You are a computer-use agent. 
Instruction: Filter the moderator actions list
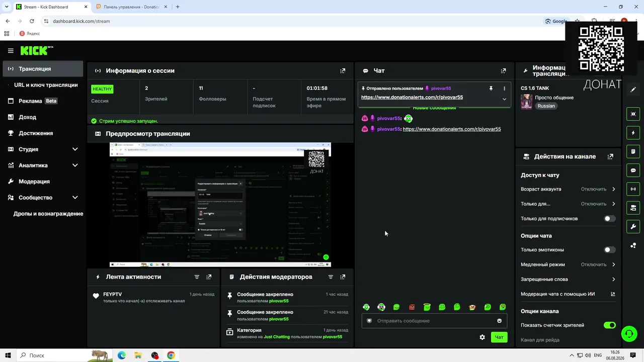click(331, 277)
